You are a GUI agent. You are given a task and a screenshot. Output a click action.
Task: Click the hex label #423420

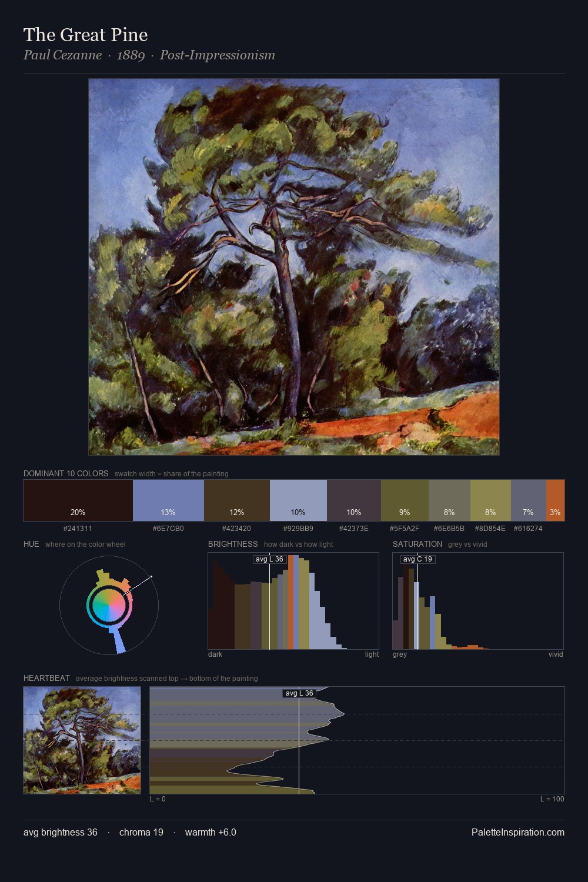click(x=236, y=529)
